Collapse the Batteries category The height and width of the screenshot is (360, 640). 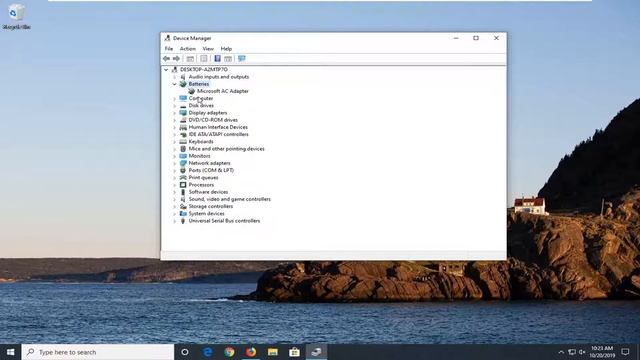point(175,84)
